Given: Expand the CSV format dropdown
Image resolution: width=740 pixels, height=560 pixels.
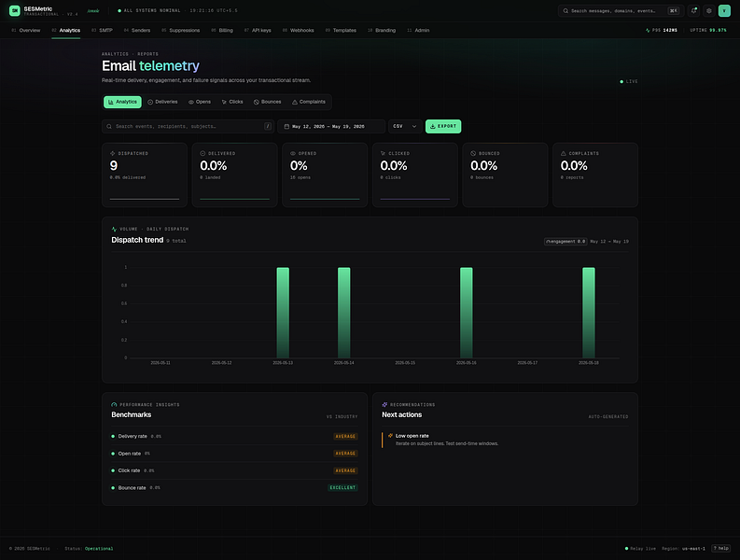Looking at the screenshot, I should point(405,127).
